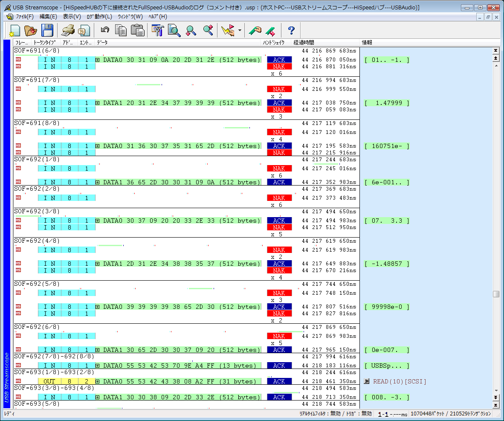Image resolution: width=504 pixels, height=421 pixels.
Task: Expand DATA0 30 37 09 20 packet
Action: (x=97, y=221)
